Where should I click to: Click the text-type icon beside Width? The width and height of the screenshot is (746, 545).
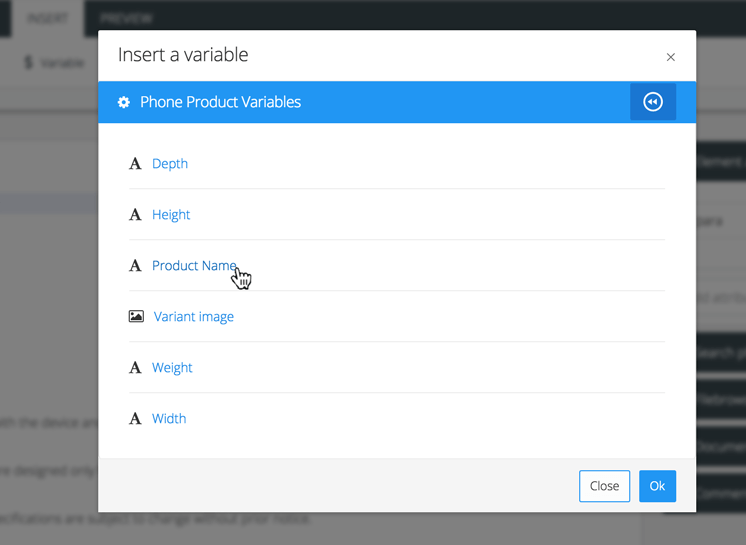(x=135, y=419)
